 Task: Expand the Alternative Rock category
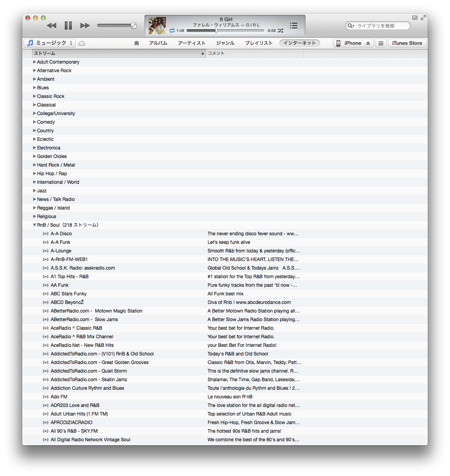pyautogui.click(x=35, y=70)
